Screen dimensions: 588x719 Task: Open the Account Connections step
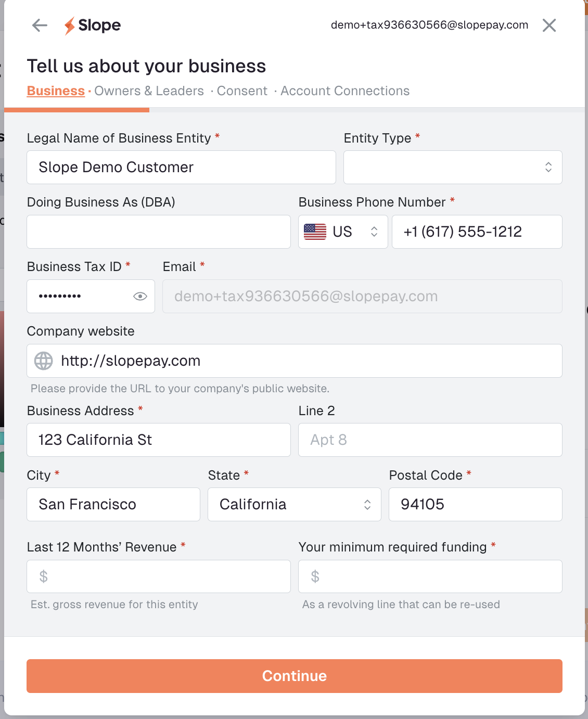[x=345, y=91]
